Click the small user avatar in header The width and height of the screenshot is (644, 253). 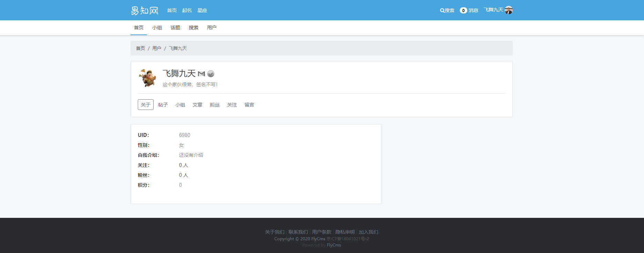pyautogui.click(x=509, y=10)
